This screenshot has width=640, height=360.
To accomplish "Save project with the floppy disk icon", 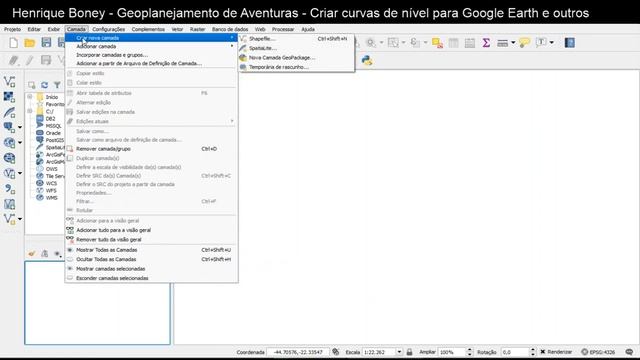I will [46, 43].
